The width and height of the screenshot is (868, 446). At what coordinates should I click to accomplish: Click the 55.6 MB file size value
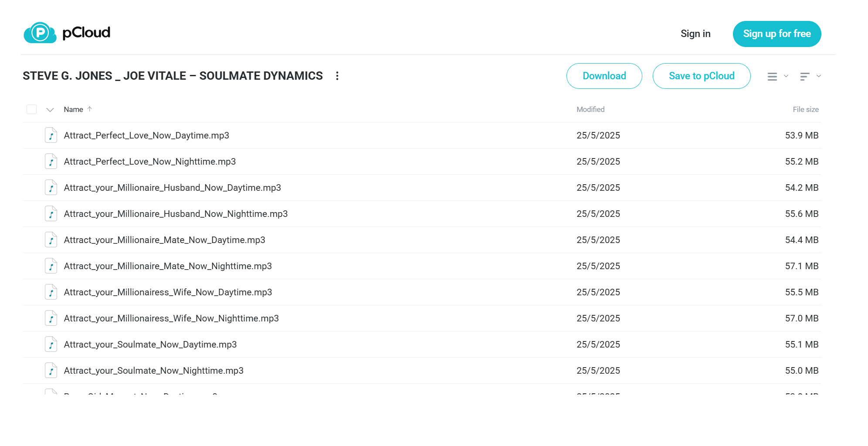click(x=802, y=214)
